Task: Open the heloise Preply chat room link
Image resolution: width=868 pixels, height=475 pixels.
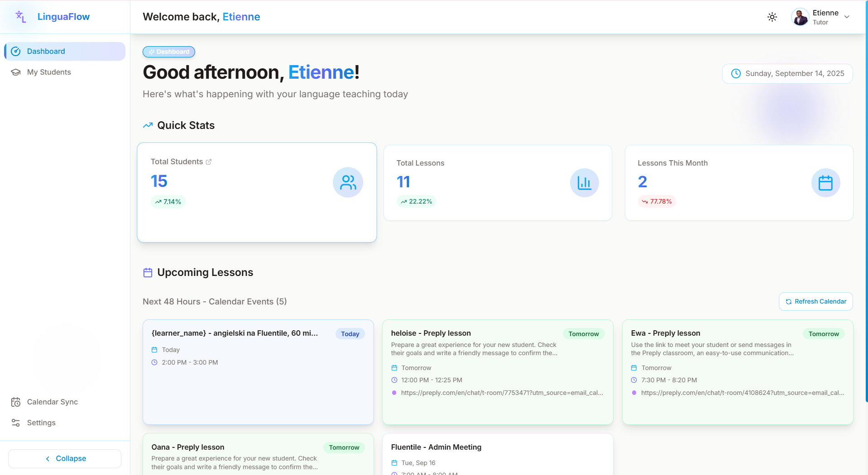Action: point(502,393)
